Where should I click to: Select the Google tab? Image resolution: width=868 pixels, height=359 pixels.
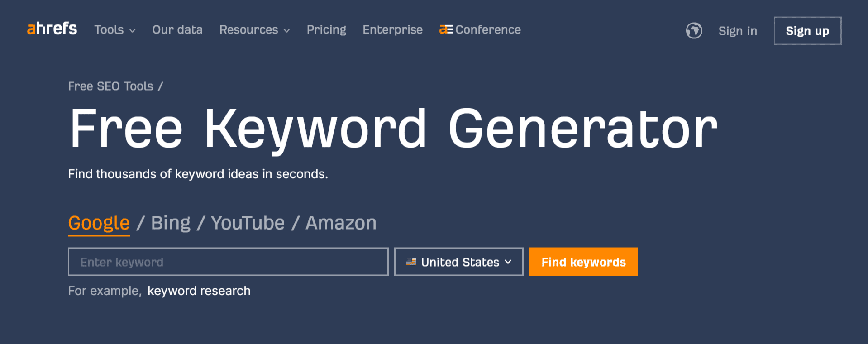pyautogui.click(x=98, y=222)
